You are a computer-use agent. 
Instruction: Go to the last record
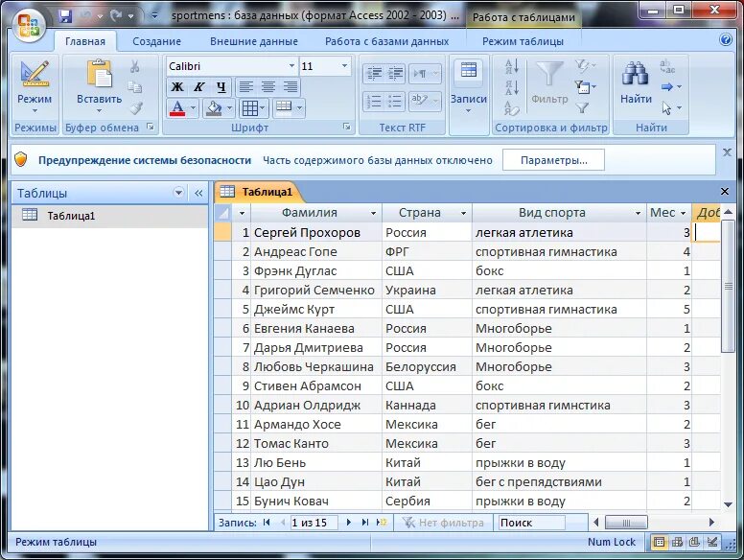click(x=365, y=523)
